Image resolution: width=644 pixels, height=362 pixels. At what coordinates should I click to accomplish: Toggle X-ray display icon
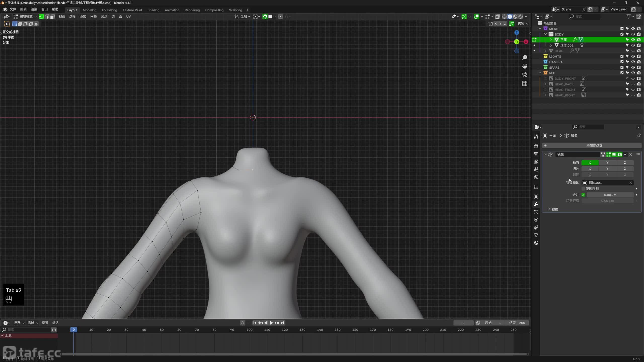[497, 17]
